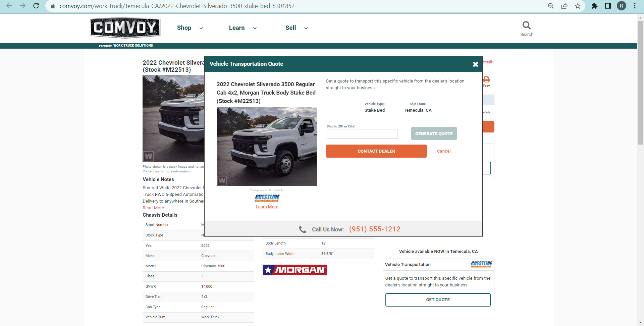Click the Learn More link

click(267, 207)
